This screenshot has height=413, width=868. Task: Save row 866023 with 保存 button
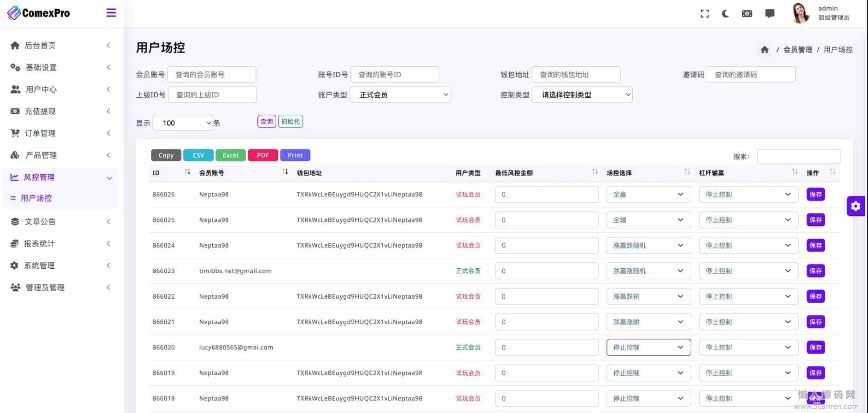pyautogui.click(x=815, y=271)
